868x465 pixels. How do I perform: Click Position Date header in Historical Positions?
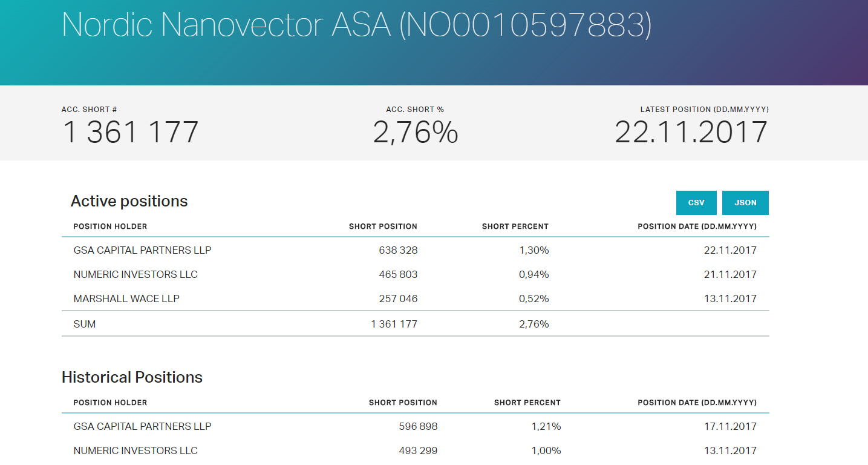tap(697, 403)
